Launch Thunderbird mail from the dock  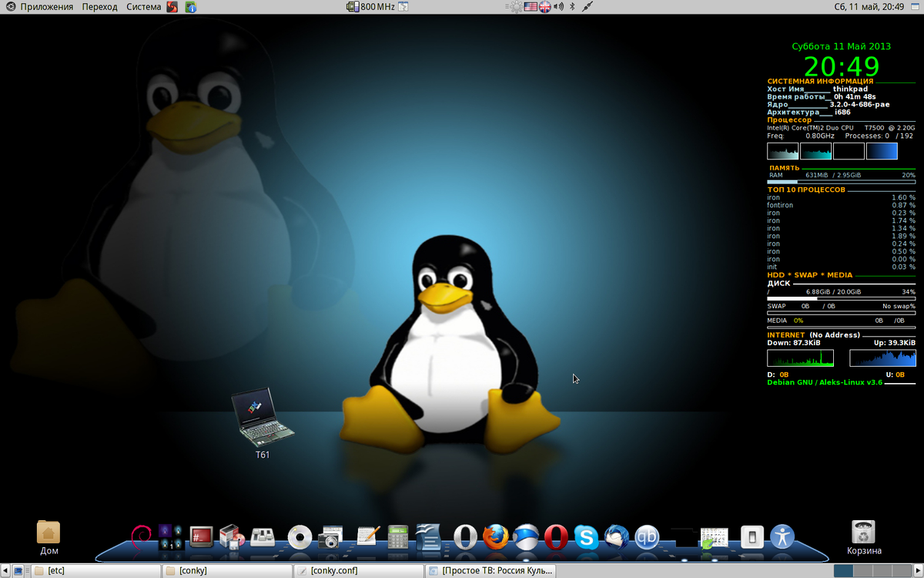pos(617,536)
